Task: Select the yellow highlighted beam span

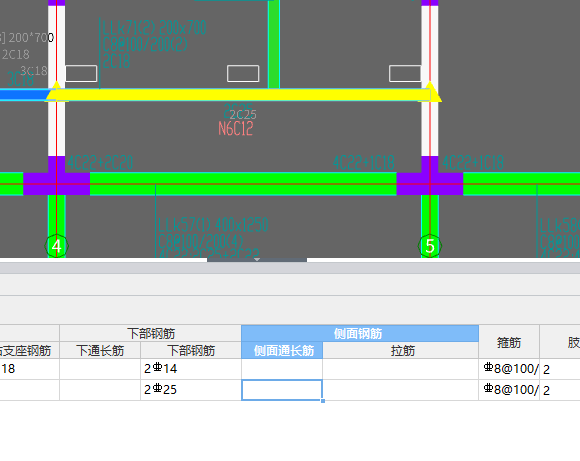Action: 243,95
